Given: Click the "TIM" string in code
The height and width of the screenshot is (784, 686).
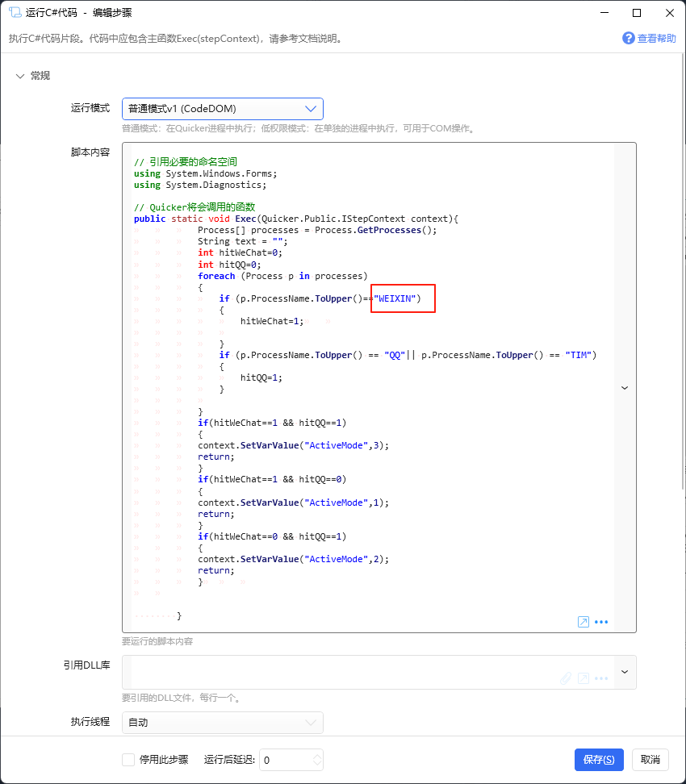Looking at the screenshot, I should click(579, 355).
